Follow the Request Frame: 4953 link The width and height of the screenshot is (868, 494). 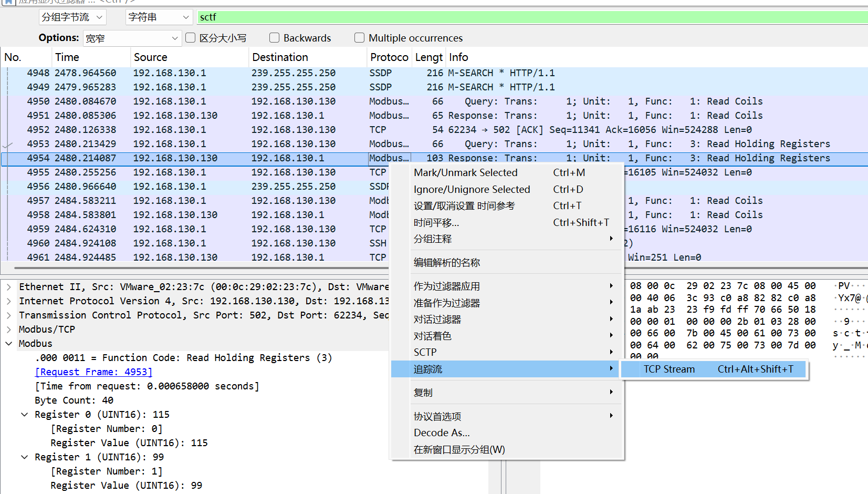(x=93, y=372)
